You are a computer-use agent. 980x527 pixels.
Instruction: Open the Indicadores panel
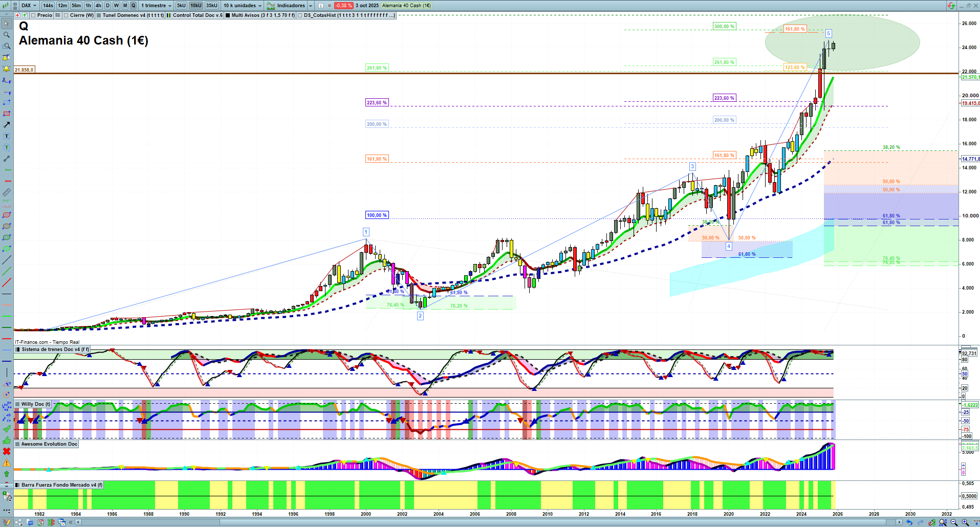(286, 6)
